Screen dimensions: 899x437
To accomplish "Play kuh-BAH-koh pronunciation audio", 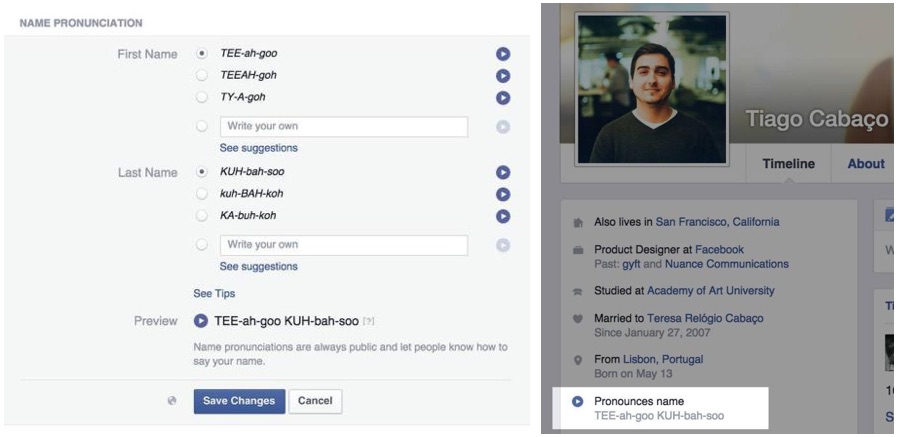I will click(x=503, y=194).
